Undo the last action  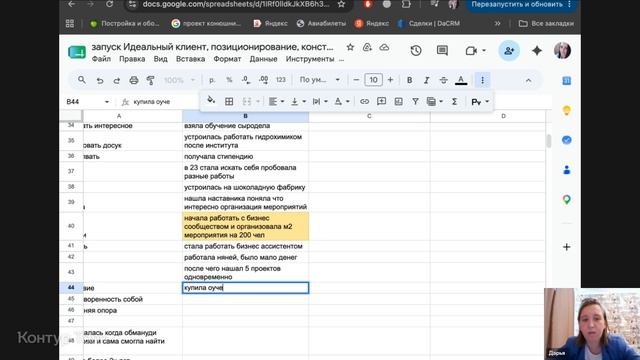click(x=100, y=80)
